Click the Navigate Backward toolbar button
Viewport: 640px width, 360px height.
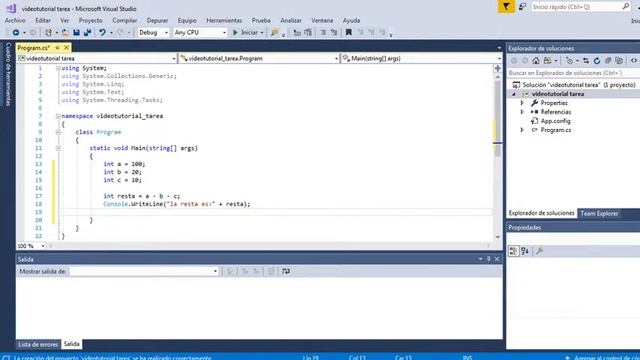point(16,32)
